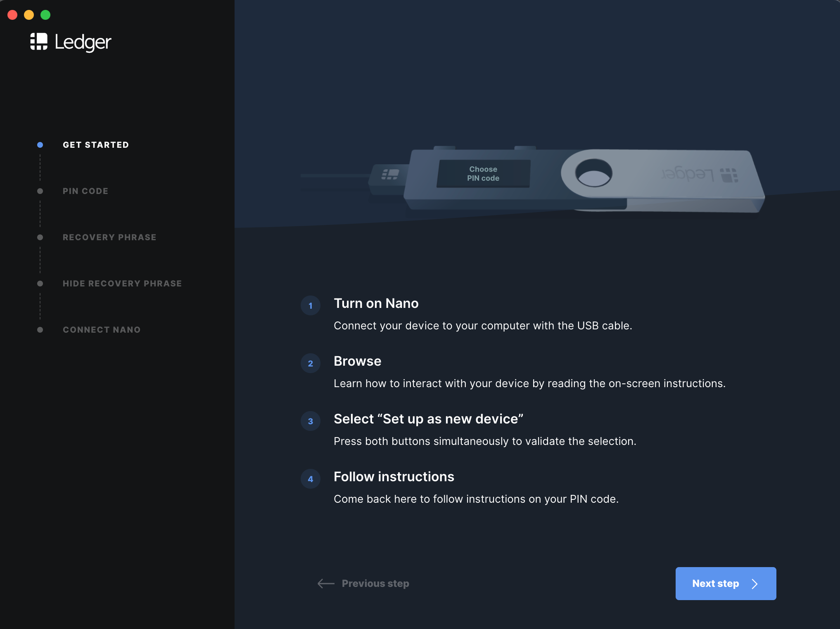The image size is (840, 629).
Task: Click the Nano device screen showing Choose PIN code
Action: [x=483, y=174]
